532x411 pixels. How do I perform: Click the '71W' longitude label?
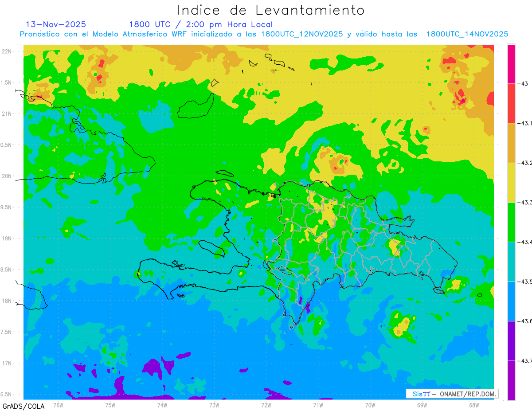point(318,404)
